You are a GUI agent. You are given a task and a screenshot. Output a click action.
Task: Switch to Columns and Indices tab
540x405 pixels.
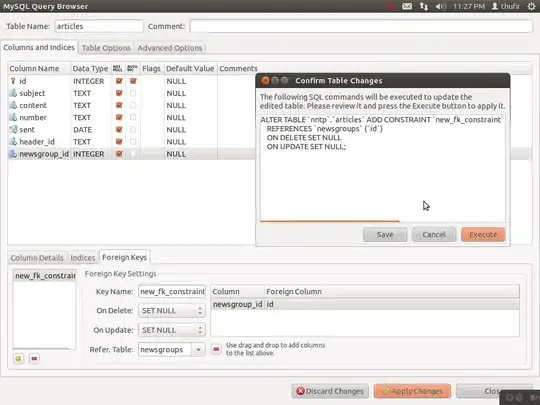tap(39, 48)
